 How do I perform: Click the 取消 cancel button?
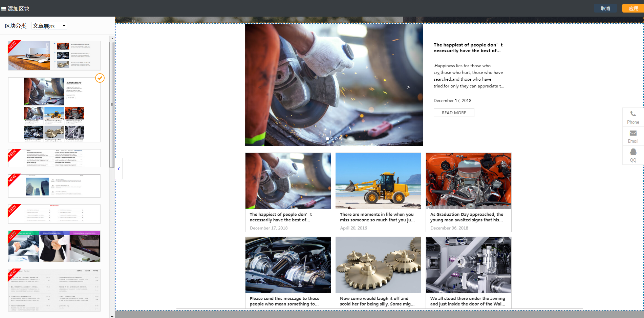(x=605, y=8)
